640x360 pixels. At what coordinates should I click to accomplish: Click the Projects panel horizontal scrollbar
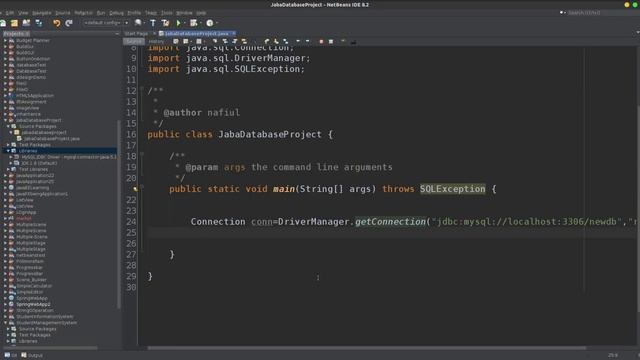tap(50, 348)
